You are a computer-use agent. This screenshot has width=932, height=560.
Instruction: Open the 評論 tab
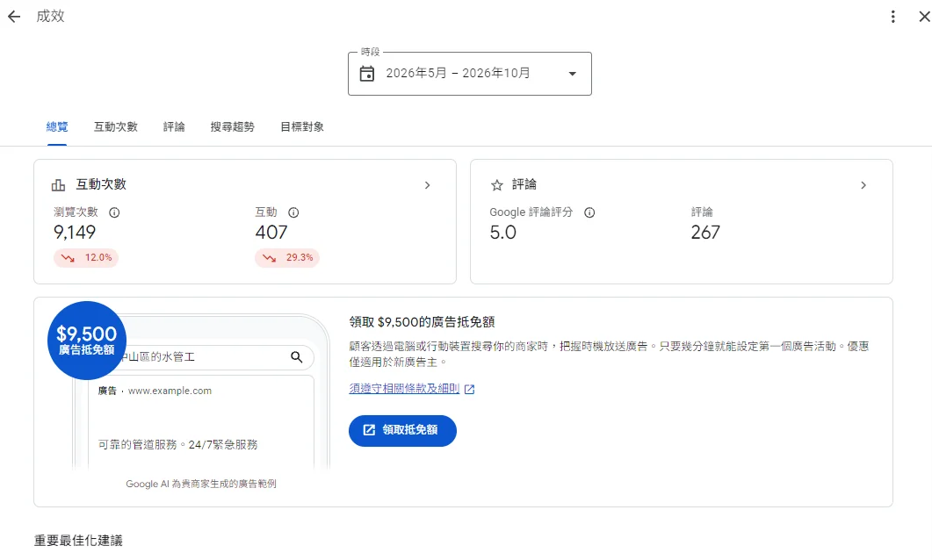click(174, 127)
